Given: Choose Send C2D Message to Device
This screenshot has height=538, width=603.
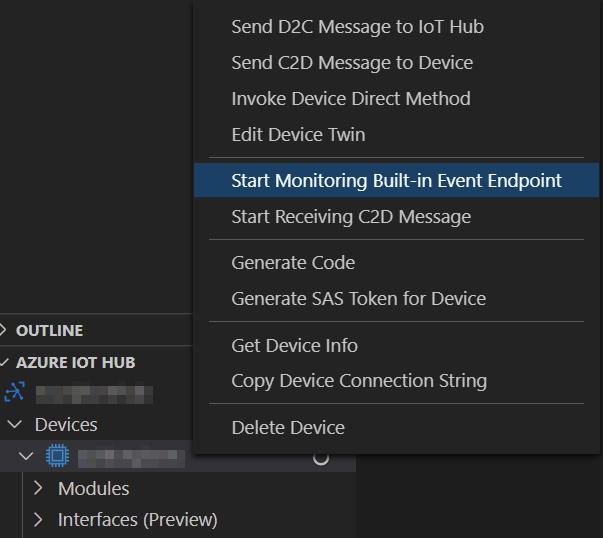Looking at the screenshot, I should point(396,63).
